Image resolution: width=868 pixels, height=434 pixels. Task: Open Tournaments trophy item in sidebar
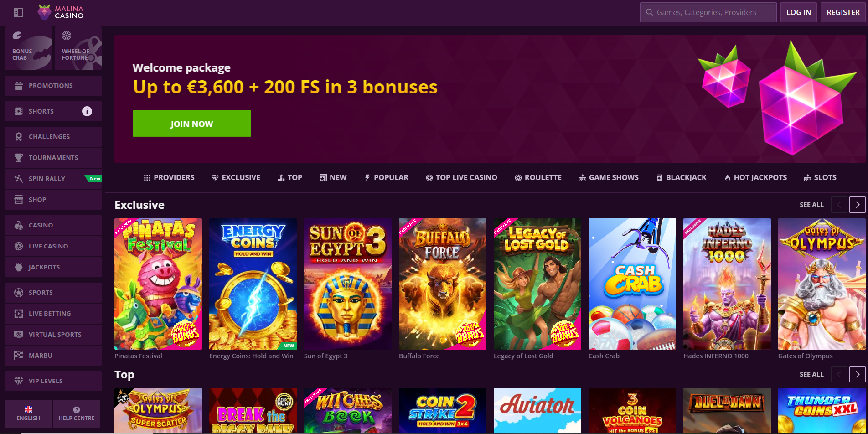pos(53,158)
